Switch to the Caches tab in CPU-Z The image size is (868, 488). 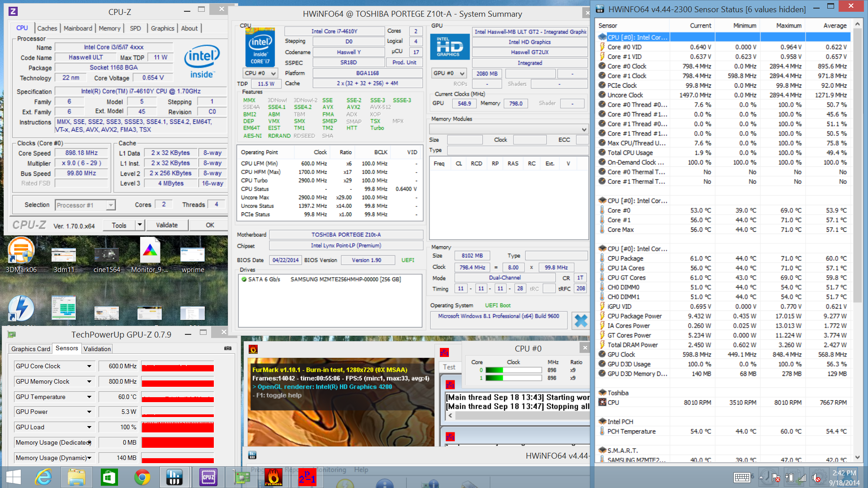tap(47, 28)
